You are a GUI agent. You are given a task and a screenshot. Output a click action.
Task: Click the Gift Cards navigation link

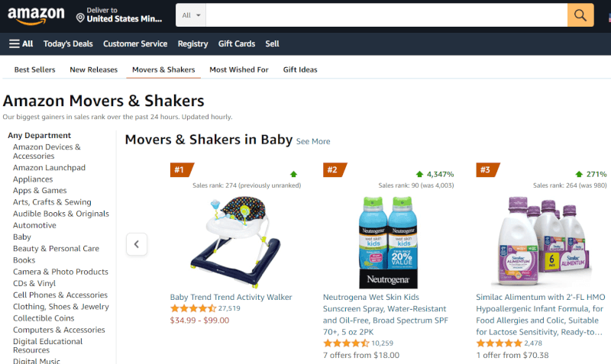237,43
